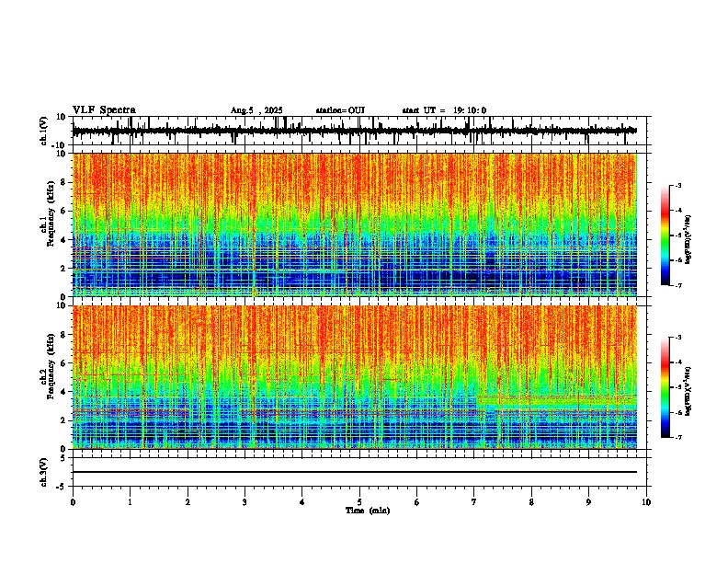The image size is (728, 563).
Task: Click time axis tick label "5"
Action: tap(359, 502)
